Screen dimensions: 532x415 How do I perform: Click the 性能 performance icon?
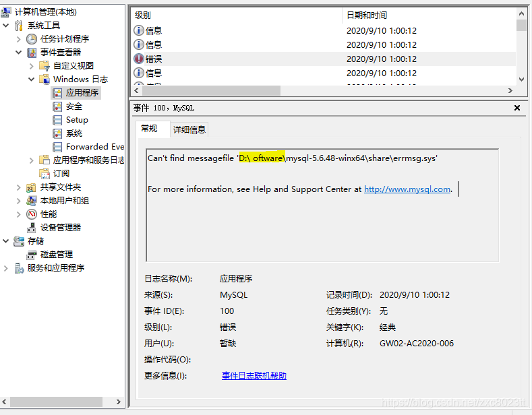(x=32, y=214)
